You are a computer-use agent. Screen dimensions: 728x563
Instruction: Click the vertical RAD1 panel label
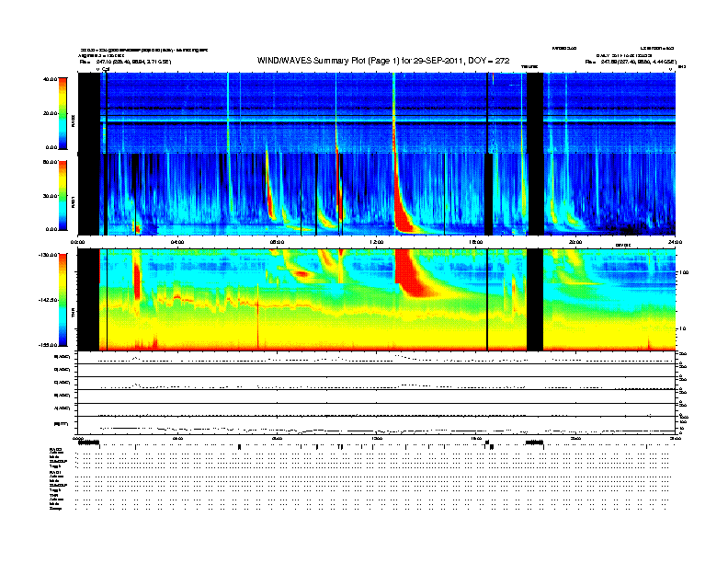click(73, 202)
